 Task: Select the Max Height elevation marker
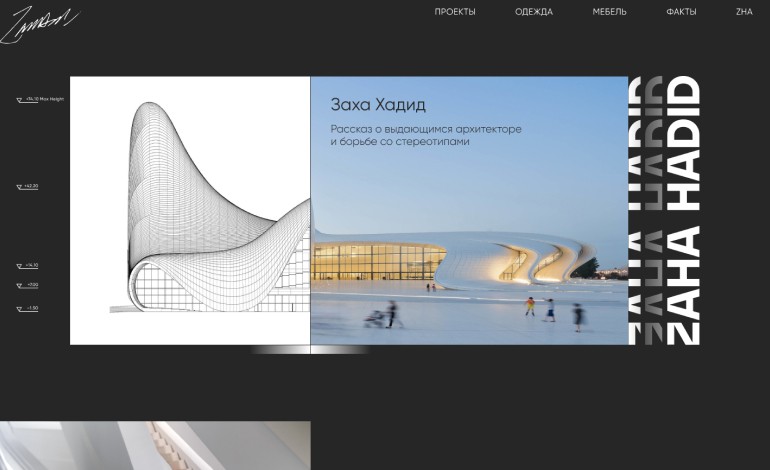tap(40, 100)
